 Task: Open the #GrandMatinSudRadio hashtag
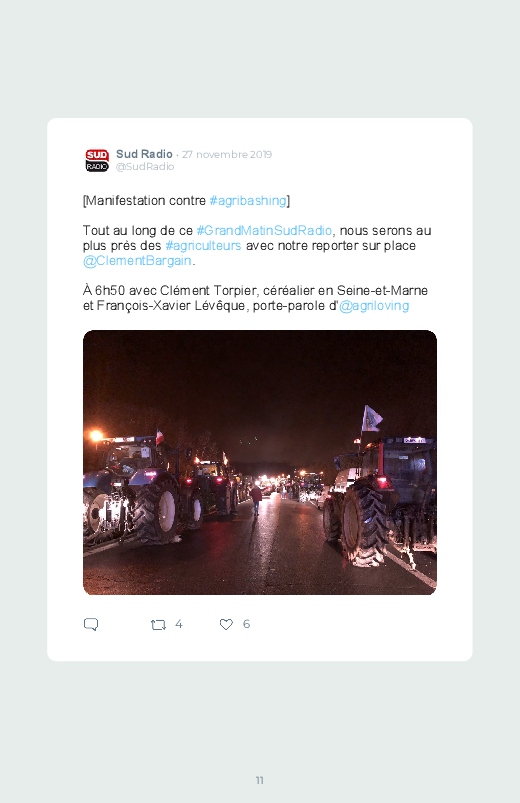[x=264, y=230]
